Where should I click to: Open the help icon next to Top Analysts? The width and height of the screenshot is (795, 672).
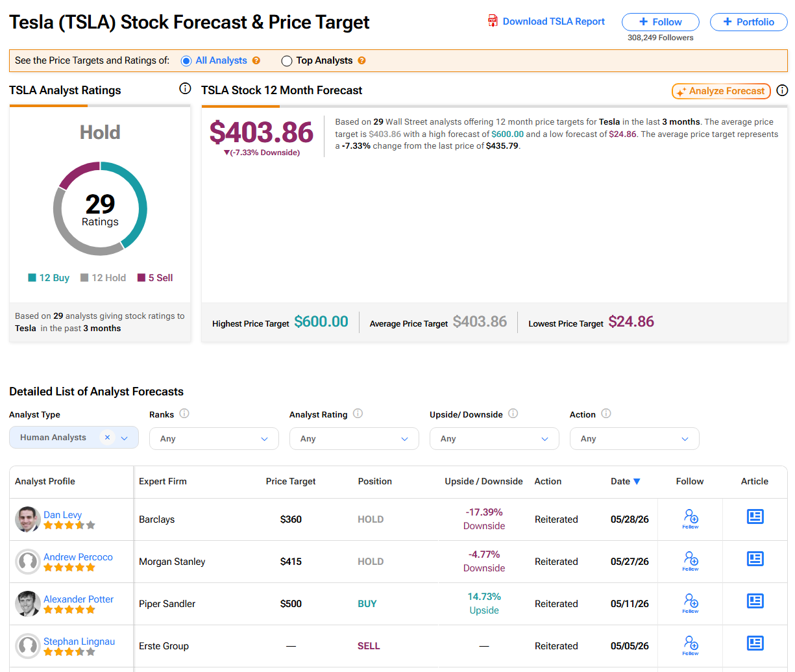(362, 60)
